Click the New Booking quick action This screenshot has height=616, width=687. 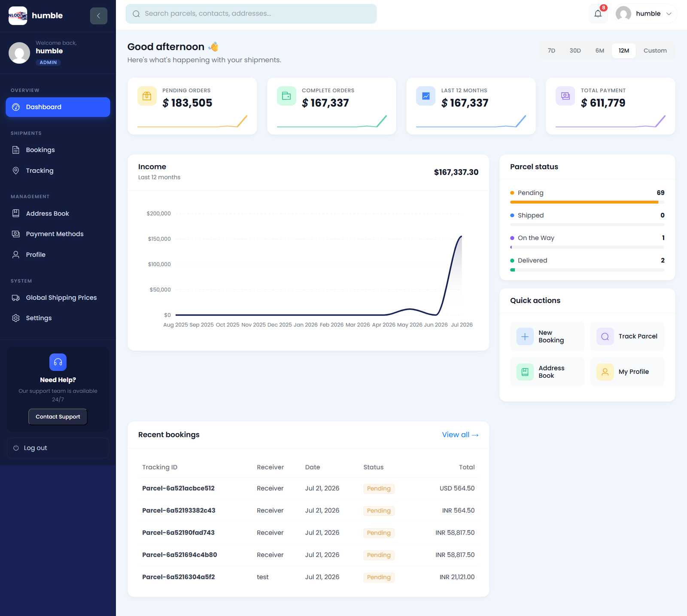point(547,337)
